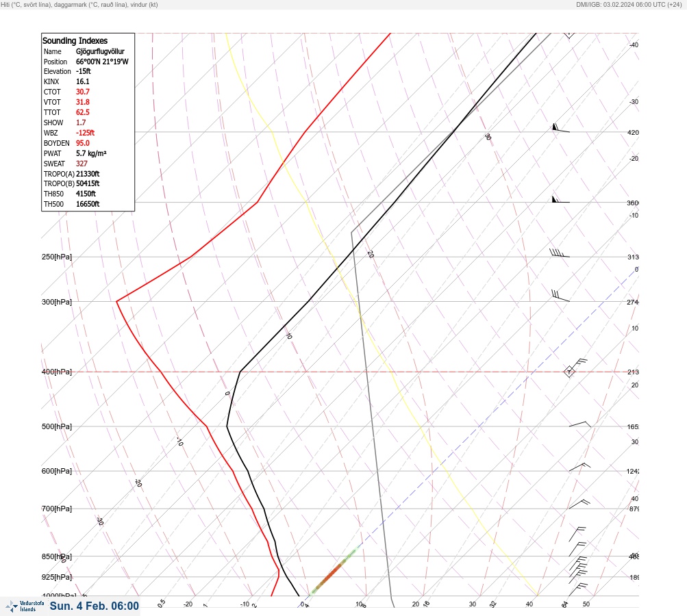
Task: Click the wind barb at 300 hPa
Action: (x=560, y=296)
